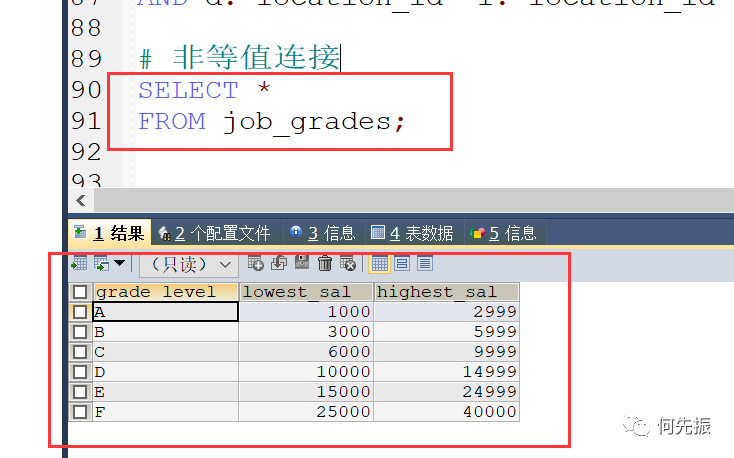734x458 pixels.
Task: Switch to text view icon
Action: [x=425, y=264]
